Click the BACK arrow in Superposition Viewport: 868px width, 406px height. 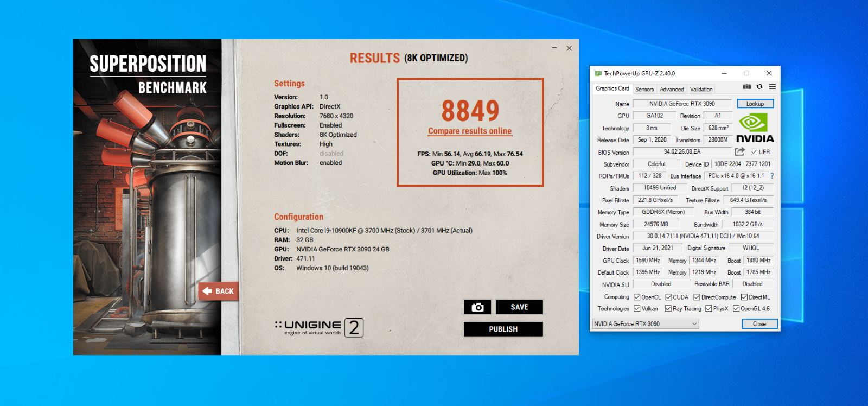click(219, 291)
